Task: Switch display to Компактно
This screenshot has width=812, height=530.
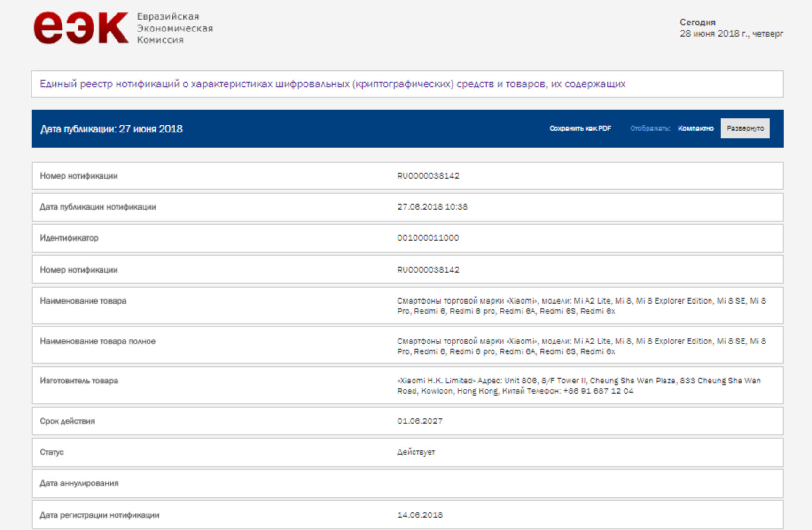Action: 695,128
